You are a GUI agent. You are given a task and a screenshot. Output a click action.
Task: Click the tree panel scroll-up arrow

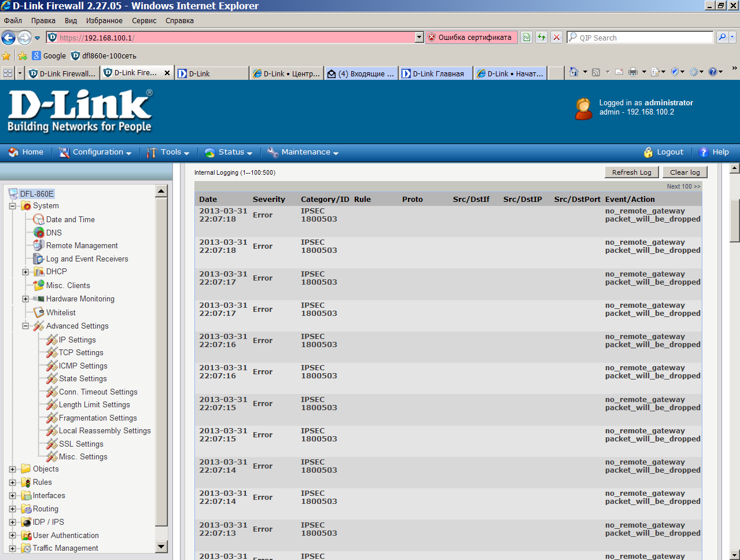tap(161, 191)
